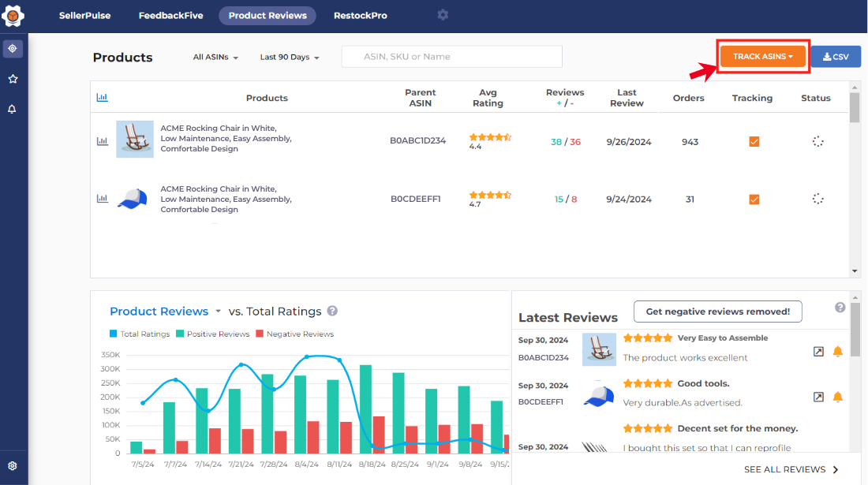Image resolution: width=868 pixels, height=485 pixels.
Task: Download product data with CSV button
Action: 835,57
